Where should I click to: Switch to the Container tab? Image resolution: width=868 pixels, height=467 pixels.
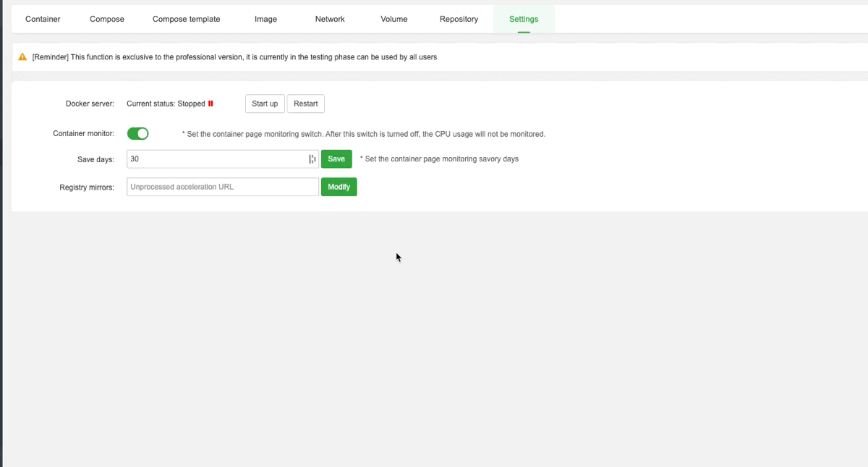point(43,19)
